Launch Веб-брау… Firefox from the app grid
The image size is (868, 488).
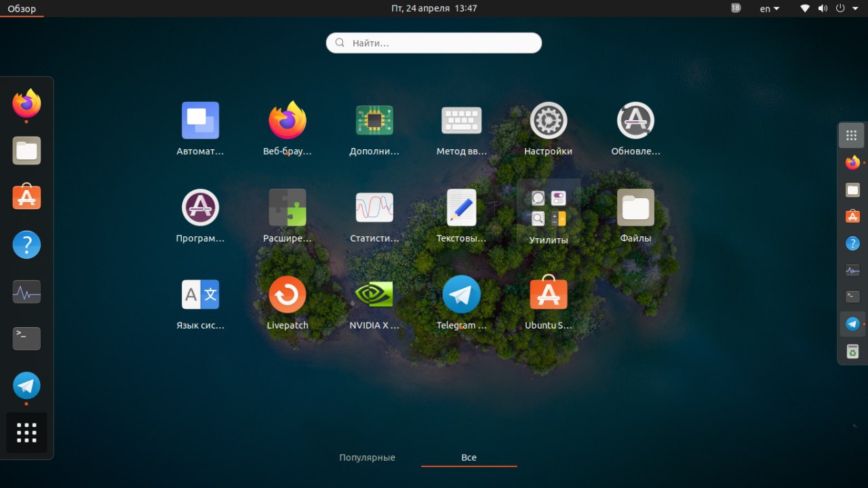[x=288, y=129]
